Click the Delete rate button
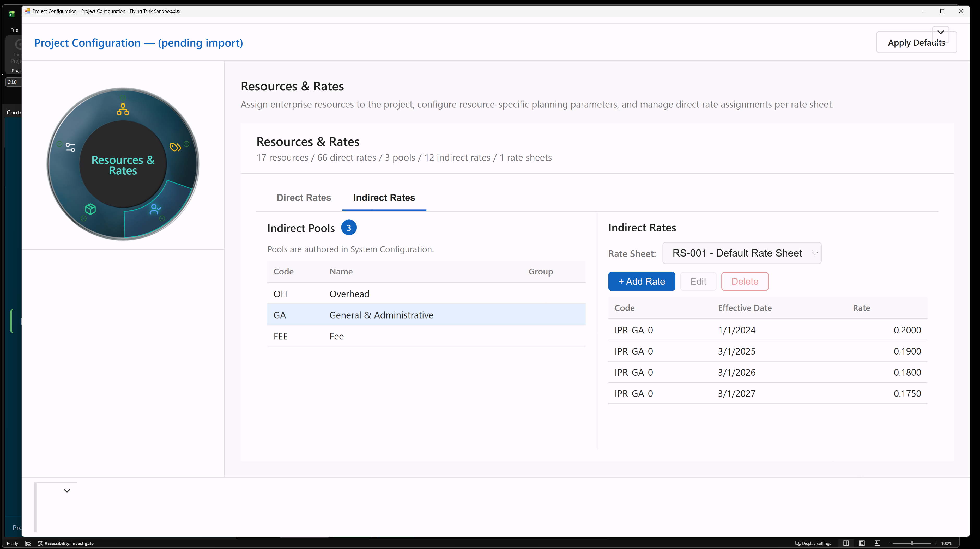The height and width of the screenshot is (549, 980). pyautogui.click(x=745, y=281)
